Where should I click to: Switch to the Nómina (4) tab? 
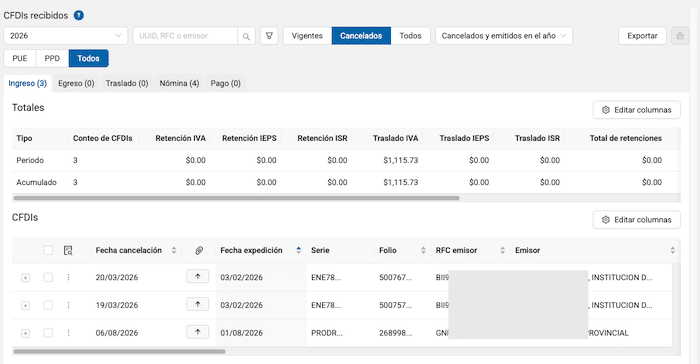pyautogui.click(x=179, y=84)
